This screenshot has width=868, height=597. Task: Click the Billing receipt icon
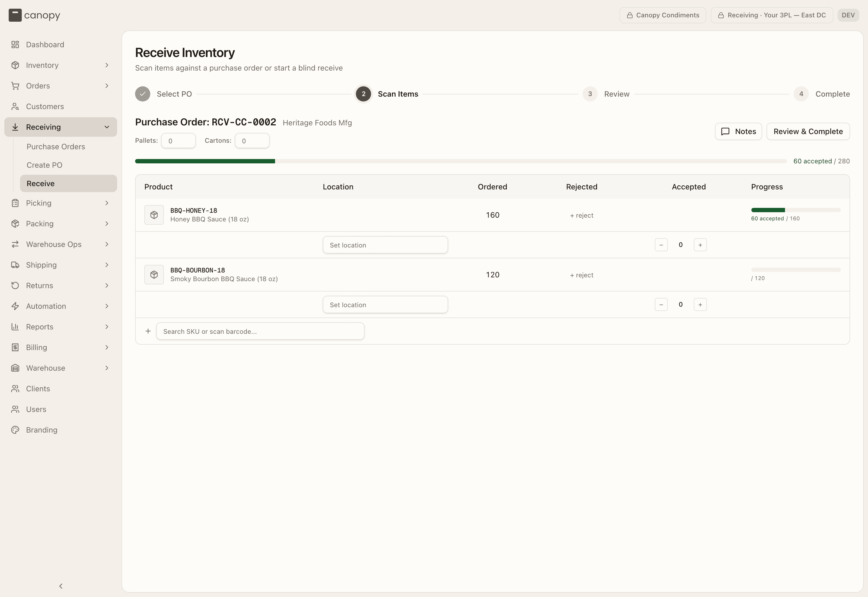[x=15, y=348]
